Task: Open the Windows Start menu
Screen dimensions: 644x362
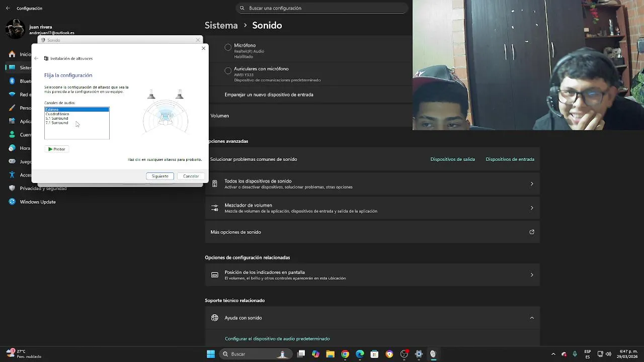Action: [211, 354]
